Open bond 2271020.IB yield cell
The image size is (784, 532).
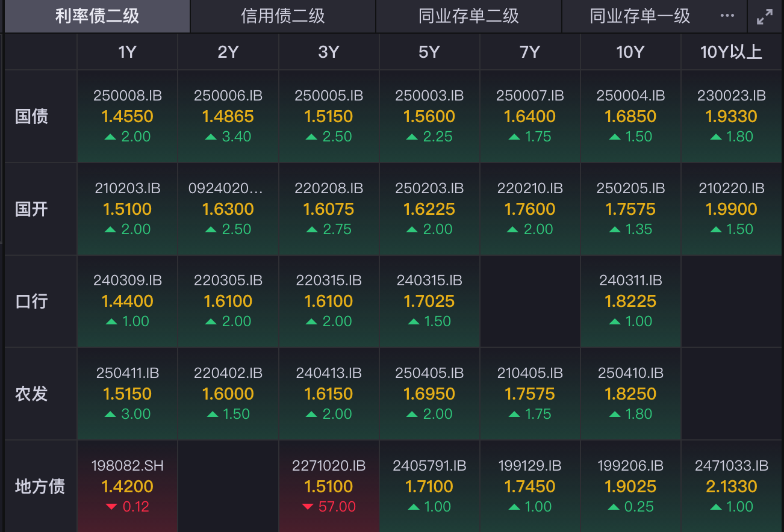(329, 486)
